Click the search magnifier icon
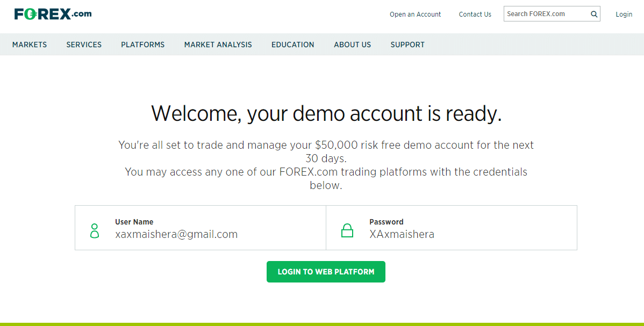644x326 pixels. pos(593,13)
